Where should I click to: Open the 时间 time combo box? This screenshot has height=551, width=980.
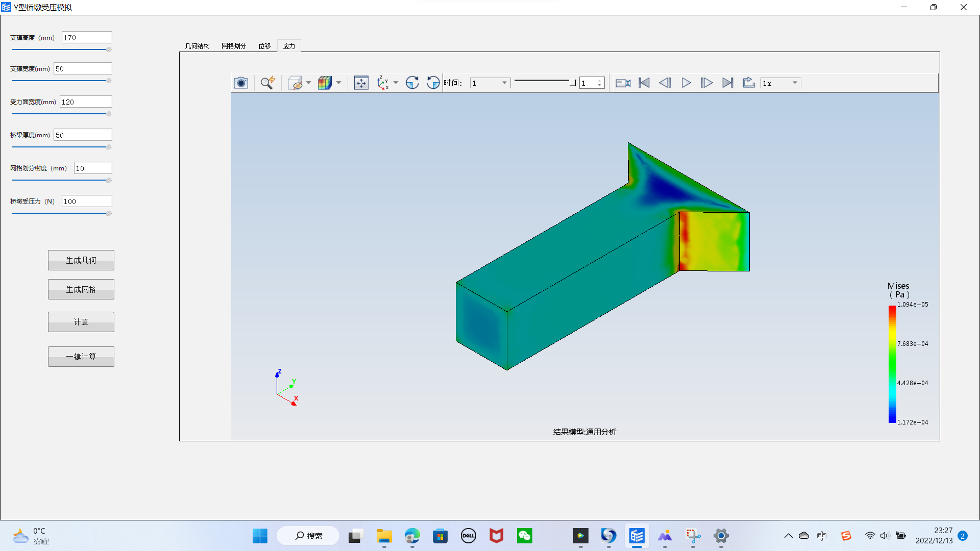[490, 83]
